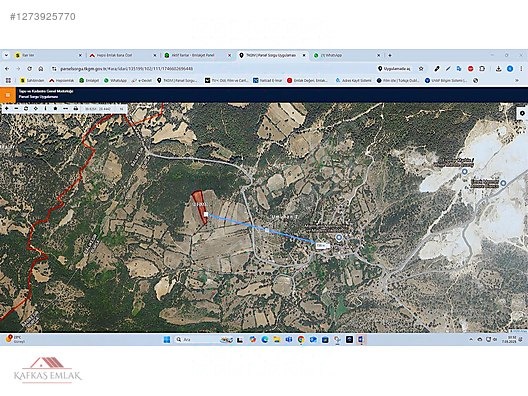The width and height of the screenshot is (528, 396).
Task: Close the WhatsApp tab
Action: tap(378, 55)
